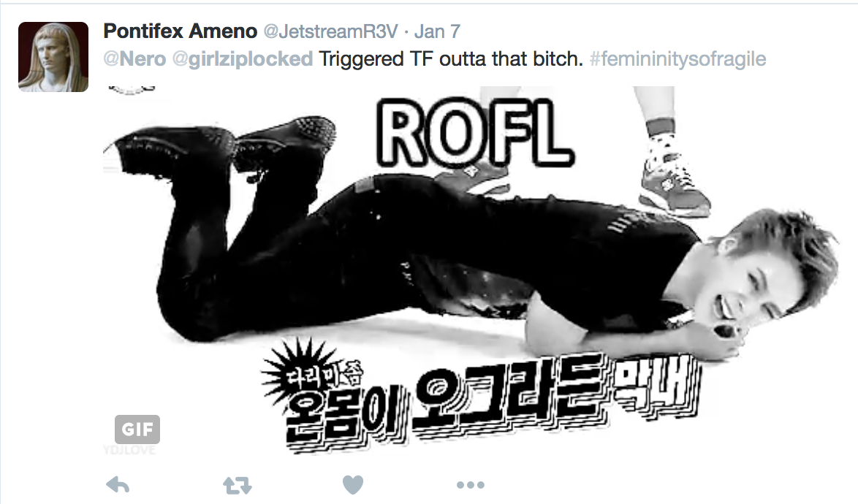858x504 pixels.
Task: Open the tweet's Jan 7 timestamp
Action: click(x=437, y=31)
